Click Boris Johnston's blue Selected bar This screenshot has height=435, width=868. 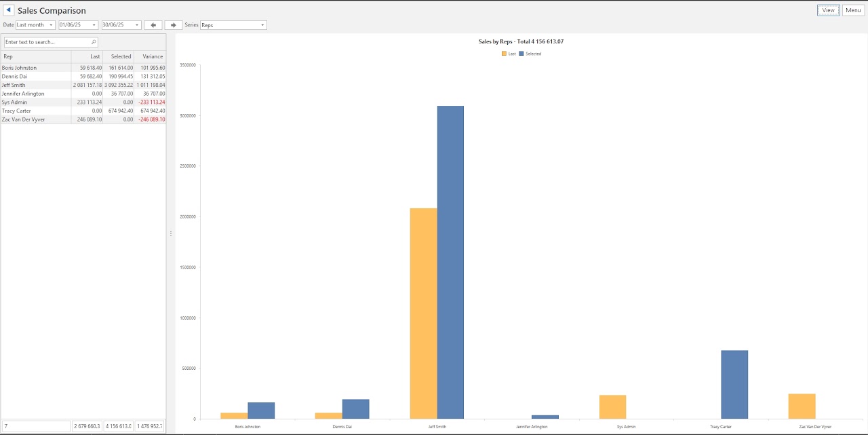point(261,411)
